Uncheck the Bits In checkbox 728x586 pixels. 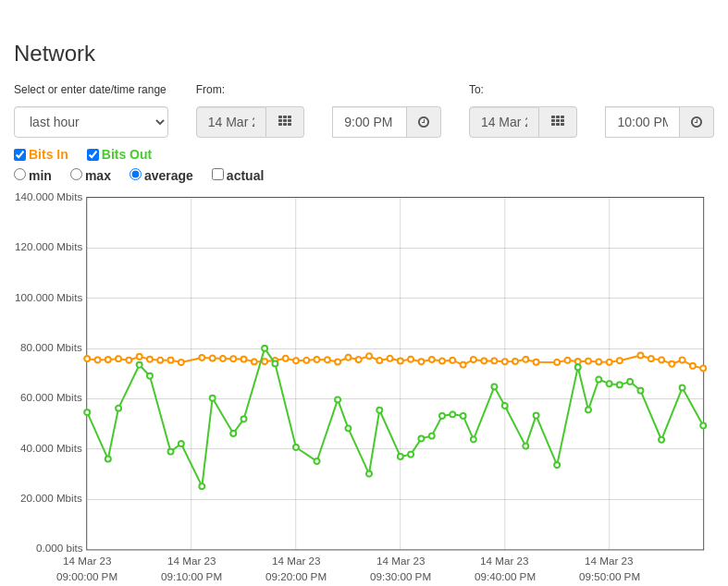point(20,154)
